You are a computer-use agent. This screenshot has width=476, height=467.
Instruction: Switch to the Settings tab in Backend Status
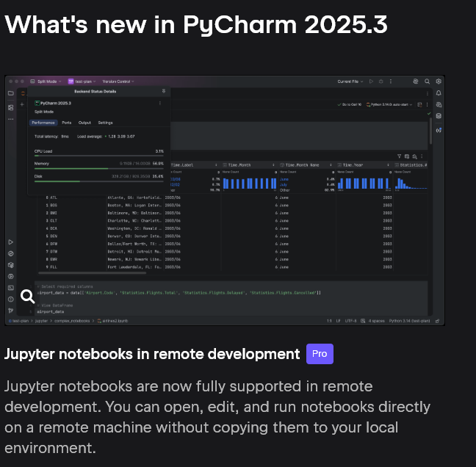pyautogui.click(x=105, y=123)
